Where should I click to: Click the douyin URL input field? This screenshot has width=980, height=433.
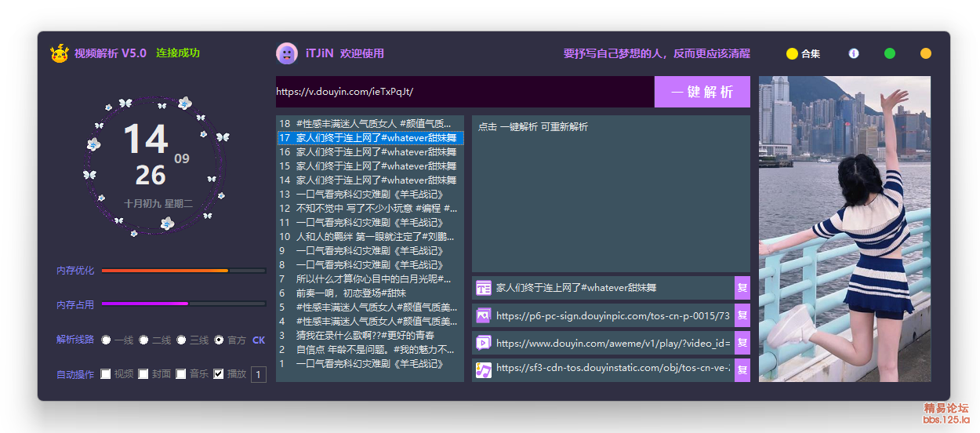pyautogui.click(x=464, y=92)
